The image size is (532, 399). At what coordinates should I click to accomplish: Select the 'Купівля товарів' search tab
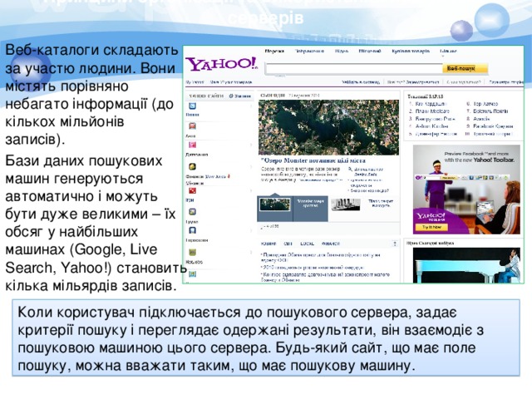pyautogui.click(x=411, y=52)
